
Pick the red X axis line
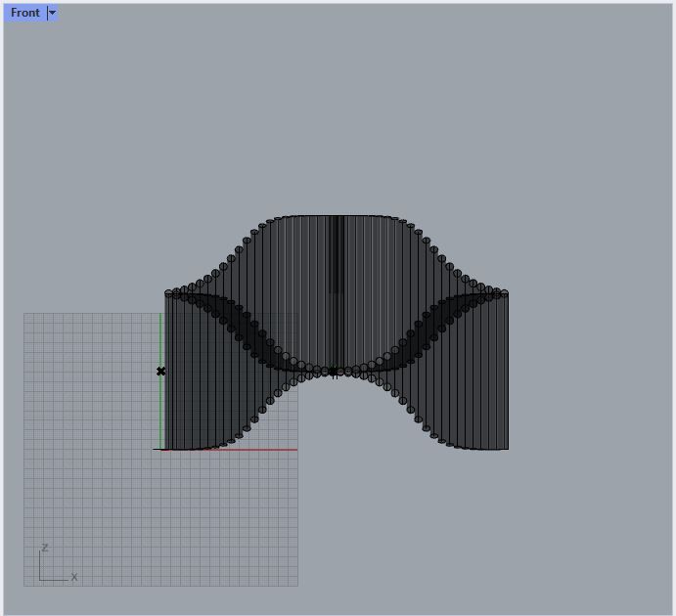[229, 450]
